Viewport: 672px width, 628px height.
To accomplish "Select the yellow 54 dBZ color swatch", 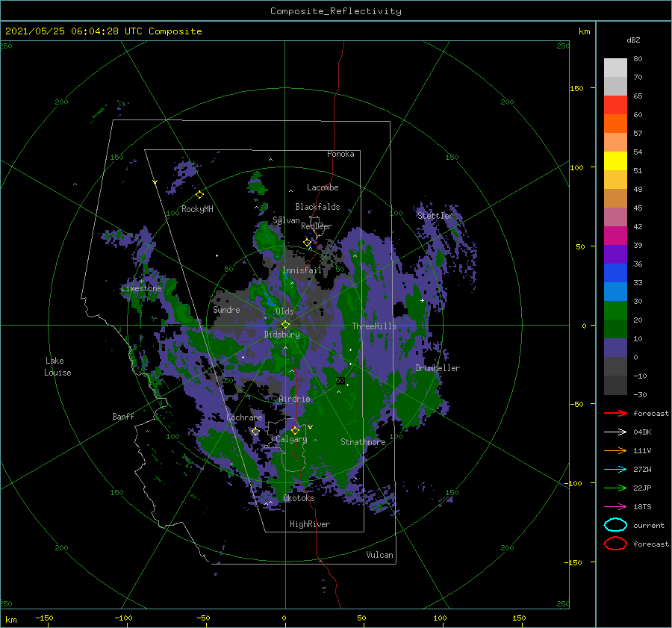I will point(615,161).
